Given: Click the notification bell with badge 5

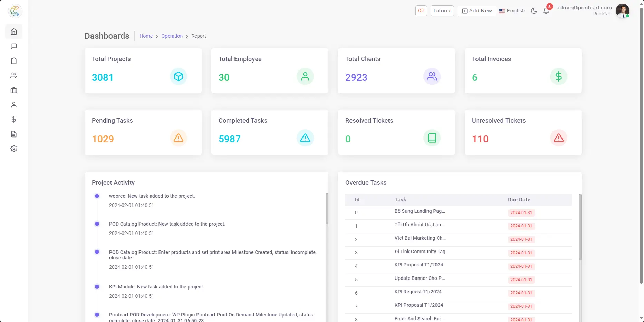Looking at the screenshot, I should tap(546, 11).
